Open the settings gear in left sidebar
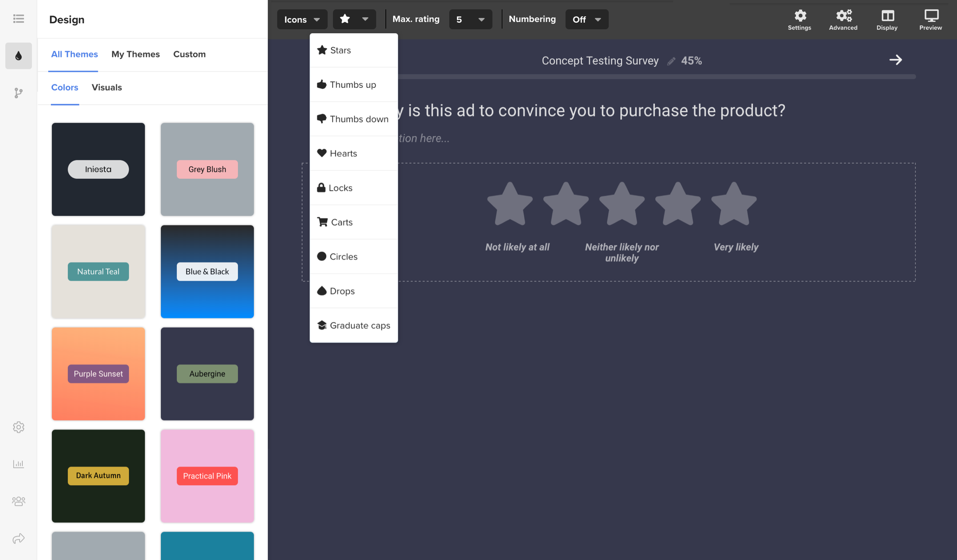The height and width of the screenshot is (560, 957). pyautogui.click(x=19, y=427)
